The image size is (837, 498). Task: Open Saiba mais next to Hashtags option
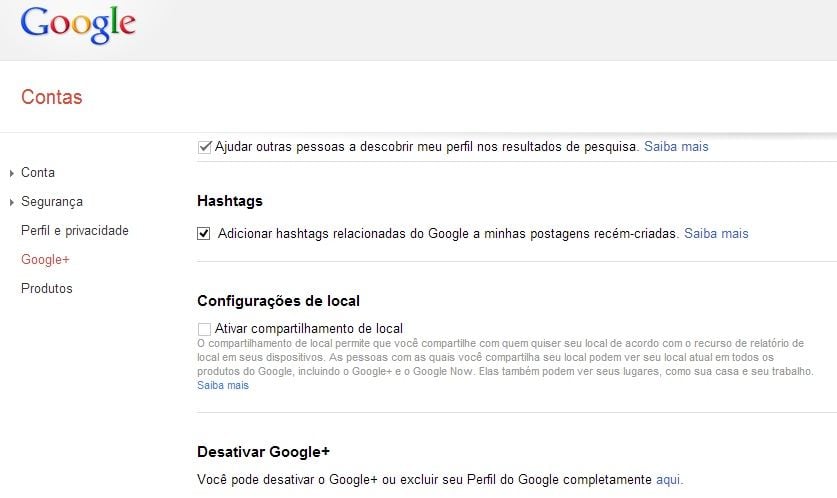click(716, 233)
